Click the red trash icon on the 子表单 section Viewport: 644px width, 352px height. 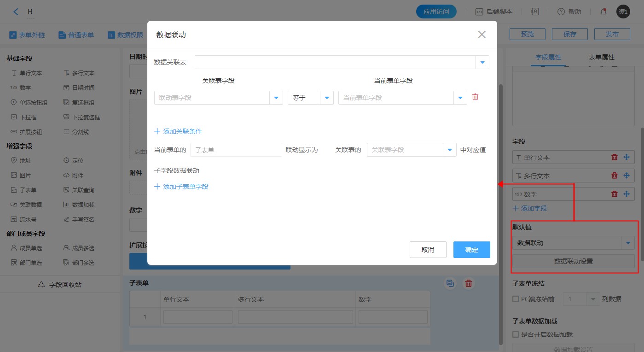[x=468, y=283]
